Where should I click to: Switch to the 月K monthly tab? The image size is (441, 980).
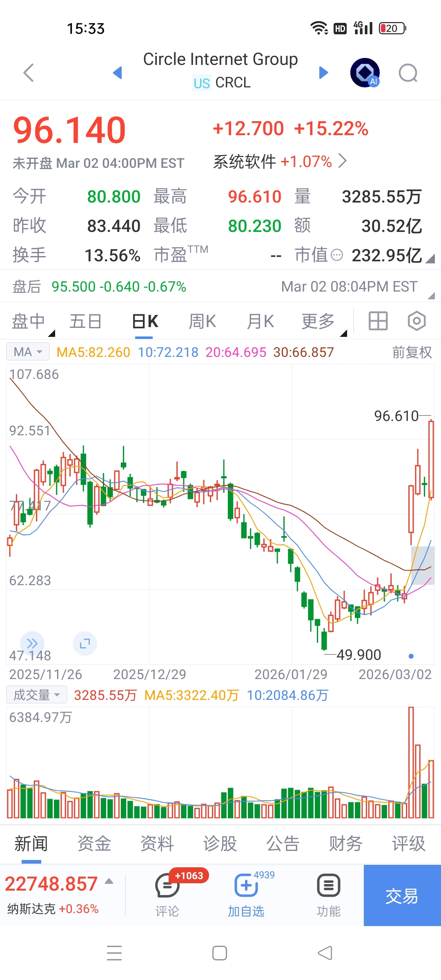(260, 321)
